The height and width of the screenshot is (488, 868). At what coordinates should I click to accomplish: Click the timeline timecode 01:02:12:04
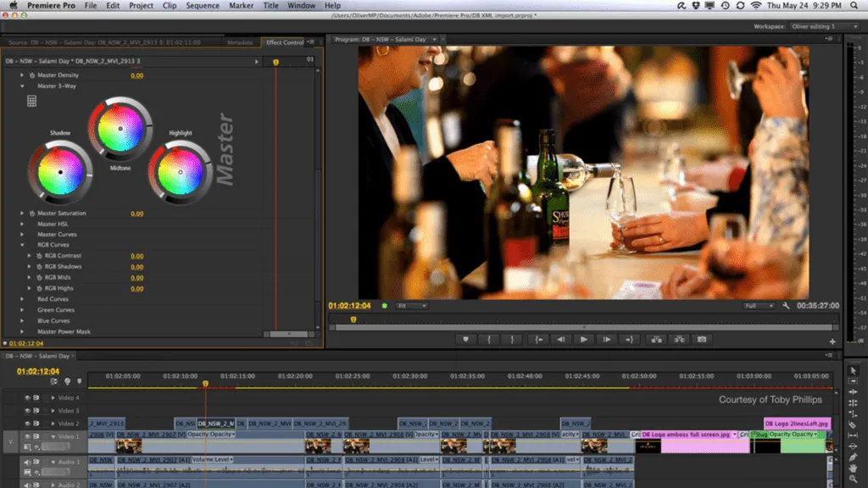pyautogui.click(x=37, y=372)
